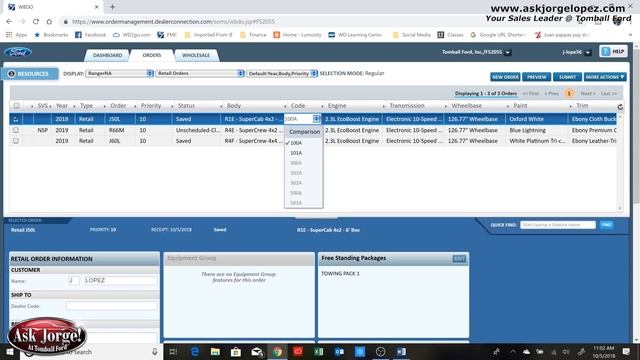Select checkbox for order J60L
This screenshot has height=360, width=640.
tap(16, 141)
